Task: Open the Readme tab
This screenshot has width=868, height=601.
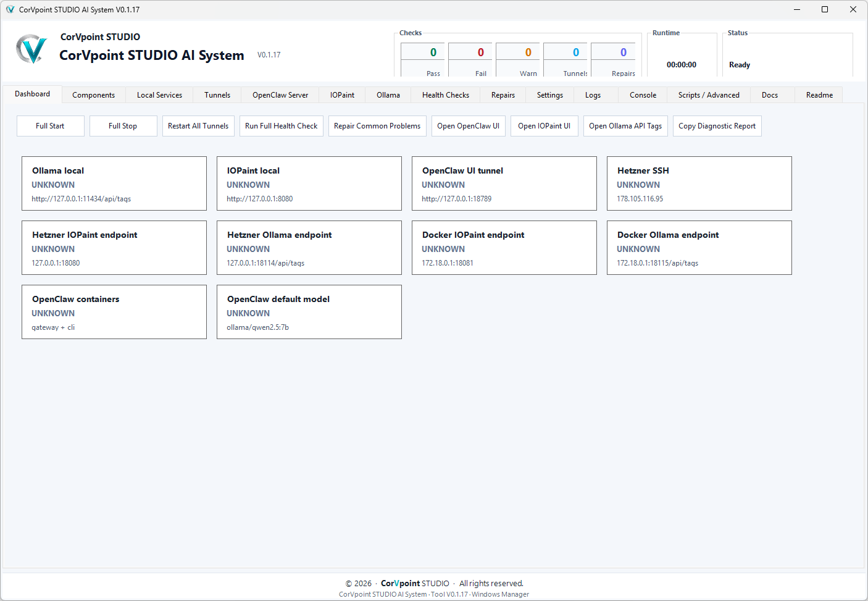Action: pyautogui.click(x=819, y=95)
